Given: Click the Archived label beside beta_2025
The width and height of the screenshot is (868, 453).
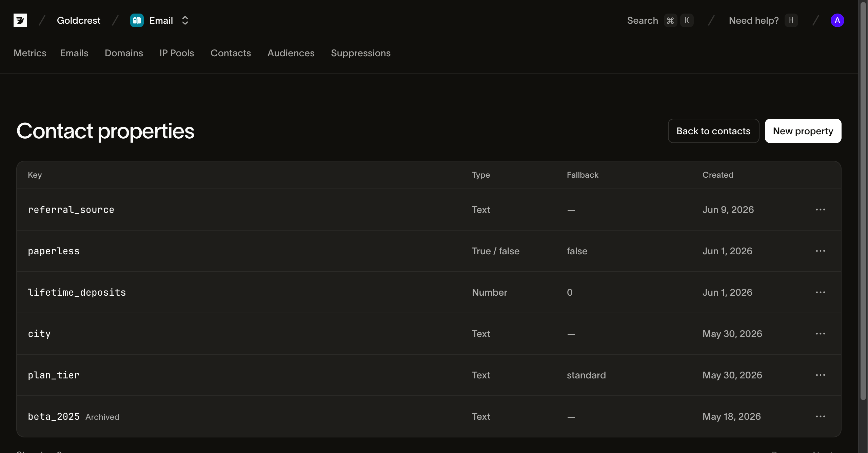Looking at the screenshot, I should [102, 417].
